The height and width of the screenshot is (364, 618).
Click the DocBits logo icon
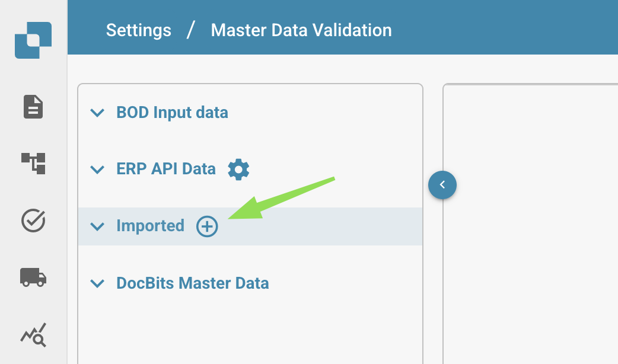pyautogui.click(x=33, y=40)
